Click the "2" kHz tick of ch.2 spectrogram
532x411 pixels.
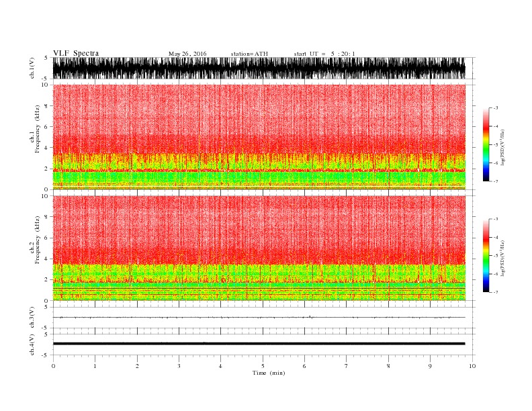46,280
